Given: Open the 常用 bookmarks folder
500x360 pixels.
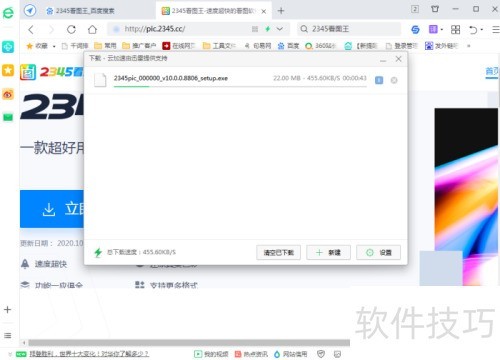Looking at the screenshot, I should click(x=105, y=46).
